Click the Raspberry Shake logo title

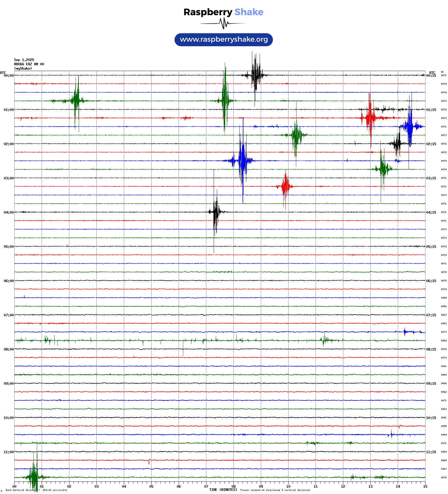point(223,12)
